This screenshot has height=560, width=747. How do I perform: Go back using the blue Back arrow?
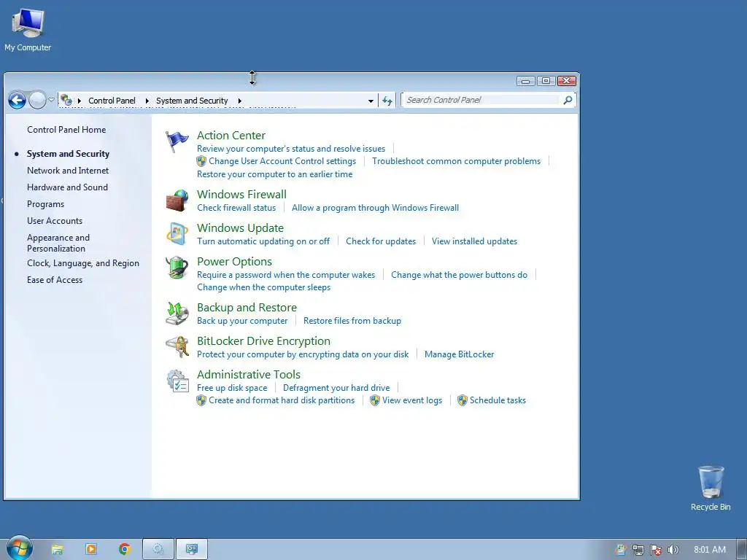[18, 101]
